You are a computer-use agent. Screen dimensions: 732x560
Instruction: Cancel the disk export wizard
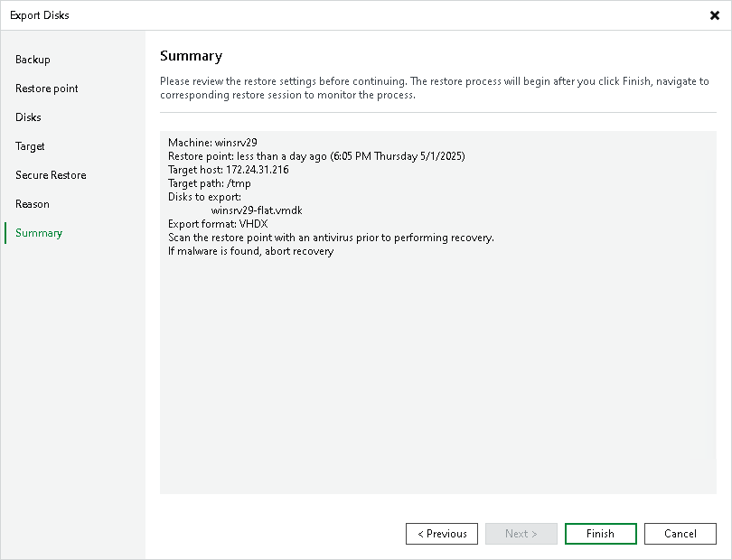tap(680, 534)
